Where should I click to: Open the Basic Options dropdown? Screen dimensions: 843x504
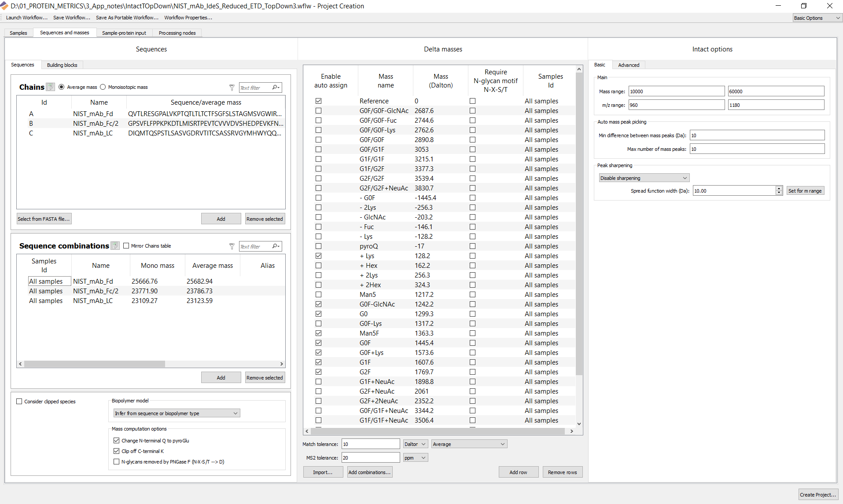click(x=817, y=18)
